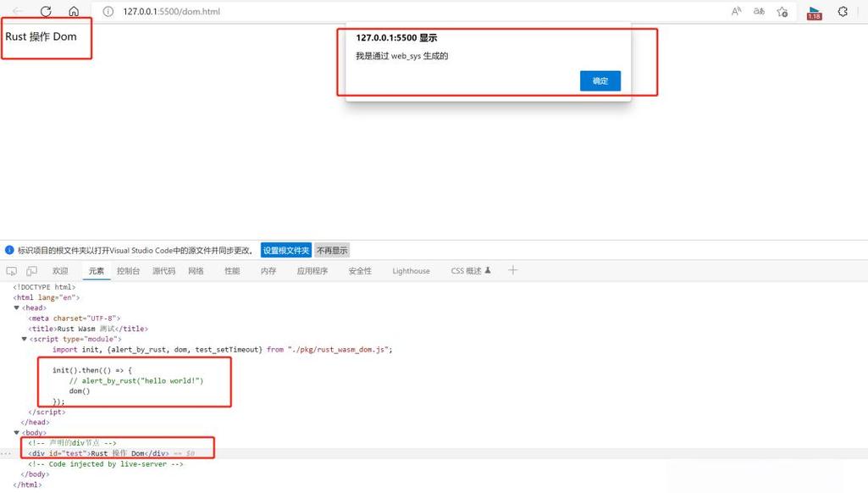Click the import init line of script
Screen dimensions: 868x493
click(223, 350)
